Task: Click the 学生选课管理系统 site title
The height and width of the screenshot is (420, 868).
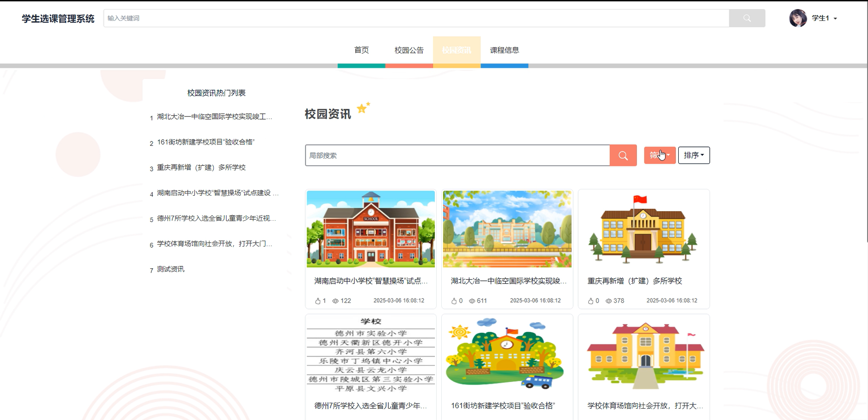Action: tap(58, 19)
